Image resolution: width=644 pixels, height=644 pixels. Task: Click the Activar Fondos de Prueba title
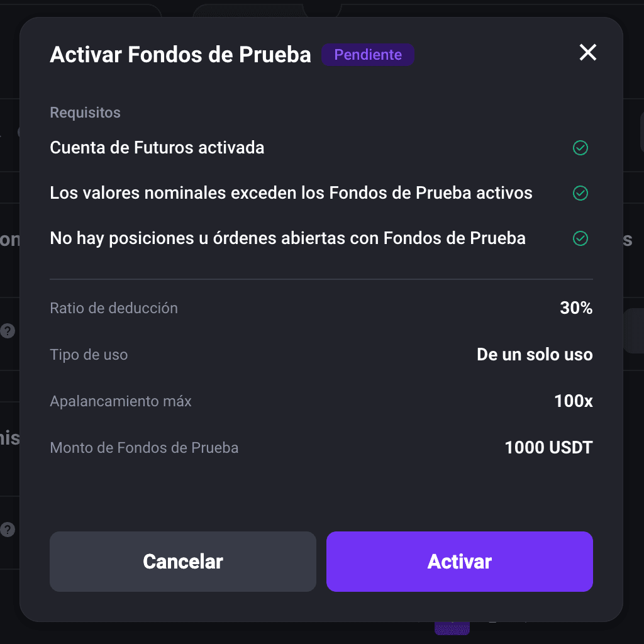click(x=180, y=55)
